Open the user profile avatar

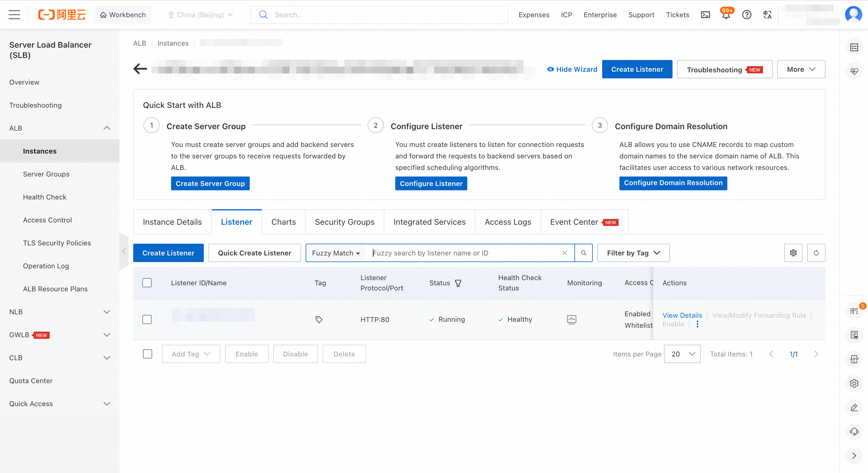pyautogui.click(x=853, y=14)
